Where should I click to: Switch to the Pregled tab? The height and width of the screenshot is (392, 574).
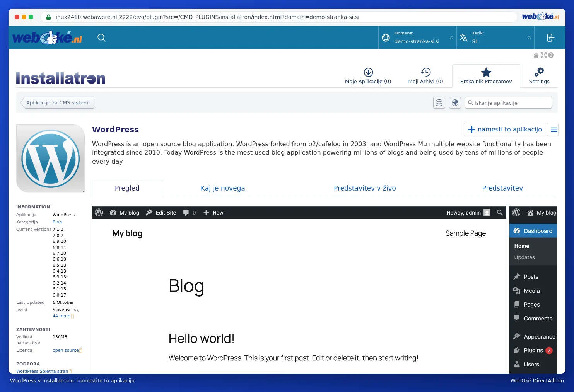127,188
